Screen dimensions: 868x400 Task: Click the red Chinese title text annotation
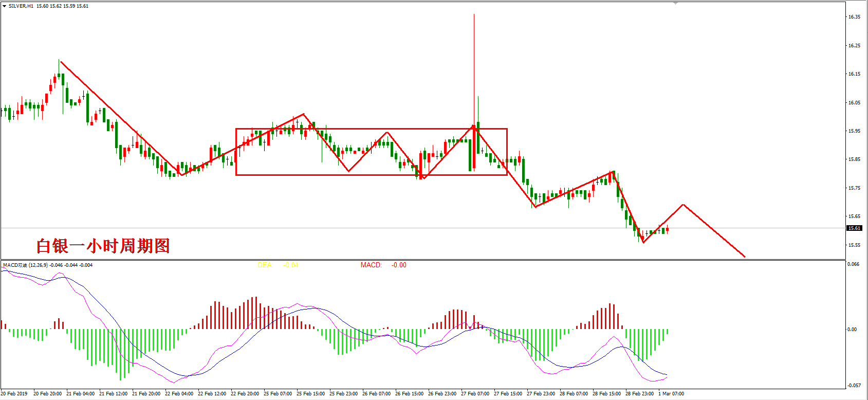[103, 246]
